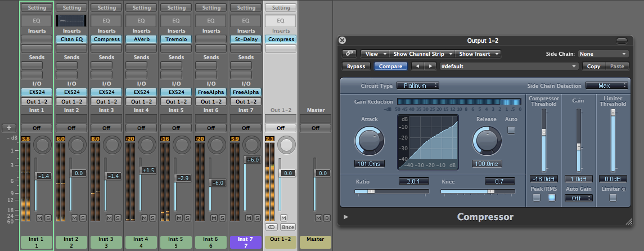Open the View menu in the Compressor window
The image size is (644, 251).
tap(374, 54)
